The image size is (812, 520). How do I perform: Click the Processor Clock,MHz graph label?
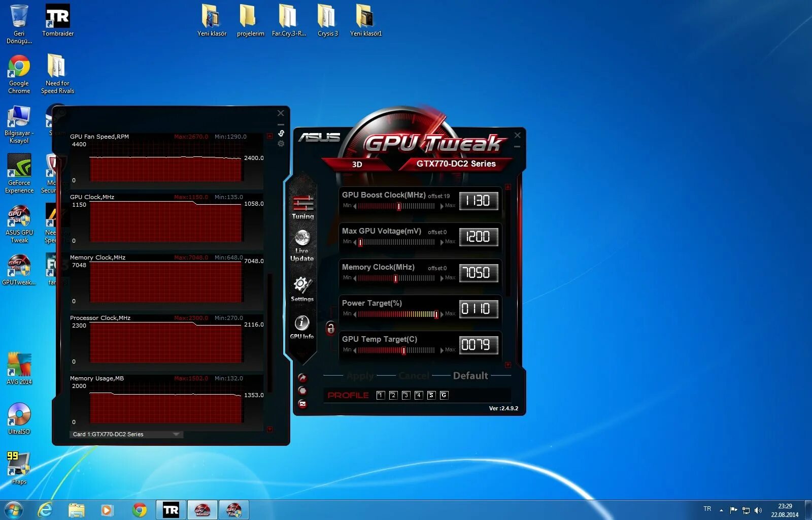coord(100,318)
